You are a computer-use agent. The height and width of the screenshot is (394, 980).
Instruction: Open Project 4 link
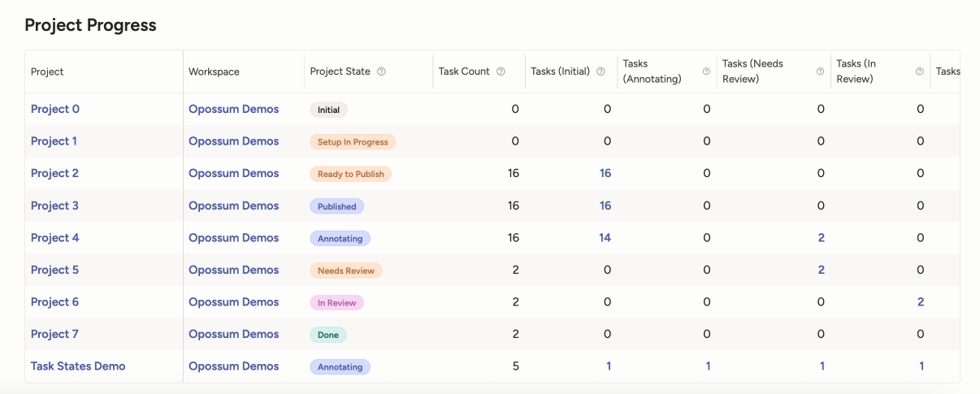coord(55,238)
